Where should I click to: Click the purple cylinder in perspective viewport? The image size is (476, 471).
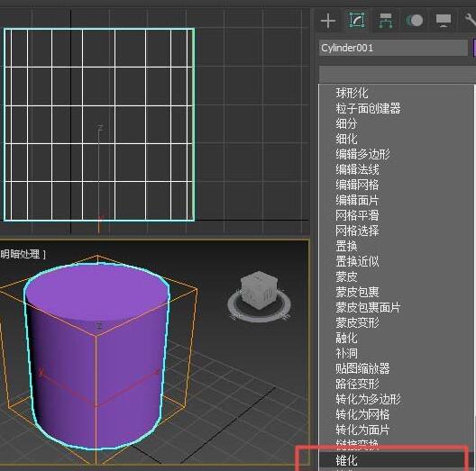click(x=97, y=355)
